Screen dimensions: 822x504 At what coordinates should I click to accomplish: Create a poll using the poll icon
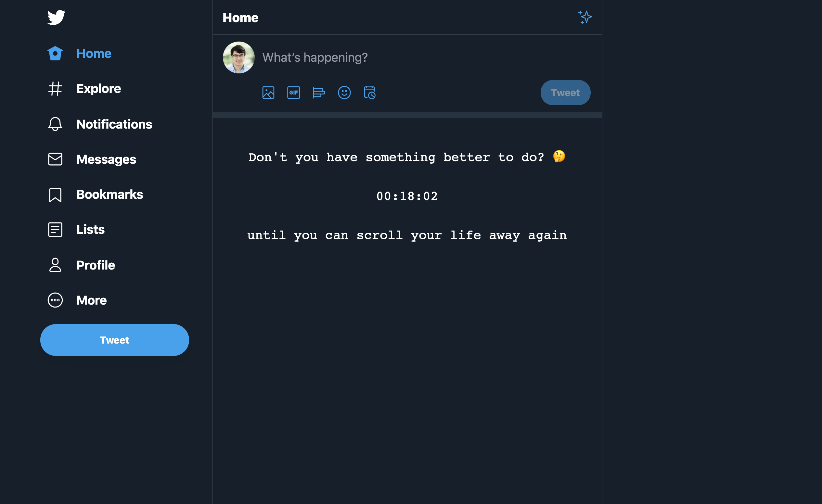(x=319, y=93)
